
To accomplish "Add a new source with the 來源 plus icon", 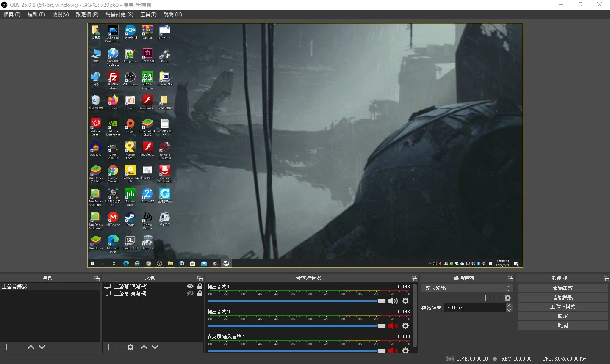I will [x=108, y=347].
